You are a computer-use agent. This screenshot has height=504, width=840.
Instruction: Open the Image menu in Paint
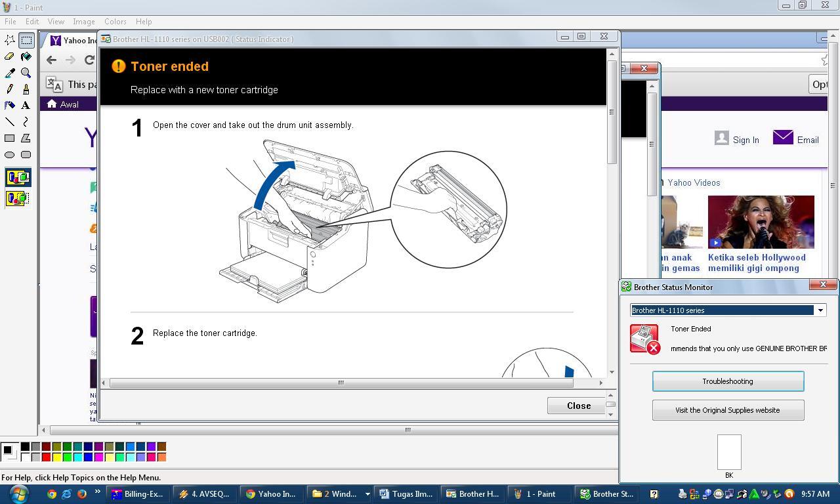(x=84, y=22)
